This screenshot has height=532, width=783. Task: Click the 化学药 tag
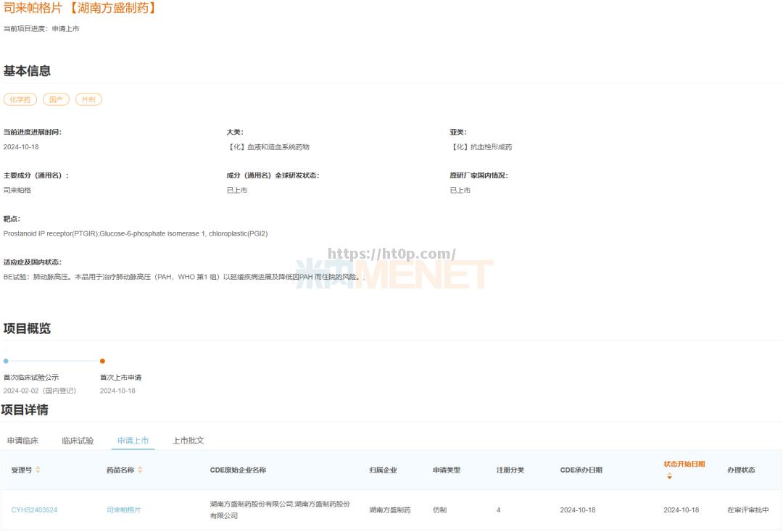coord(20,99)
